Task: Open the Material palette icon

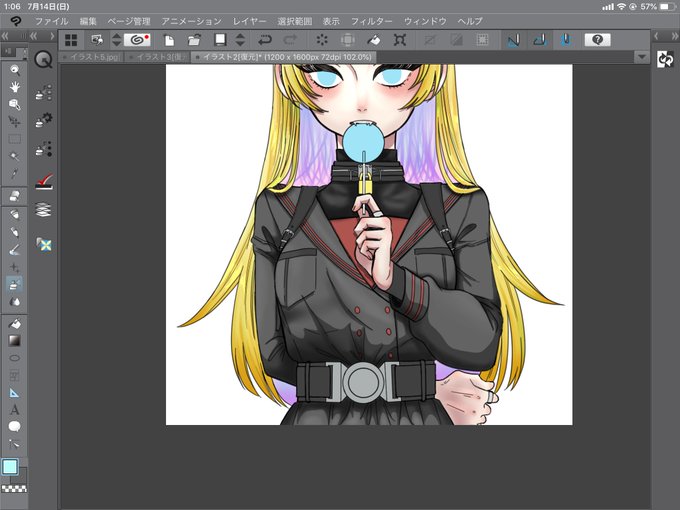Action: point(43,245)
